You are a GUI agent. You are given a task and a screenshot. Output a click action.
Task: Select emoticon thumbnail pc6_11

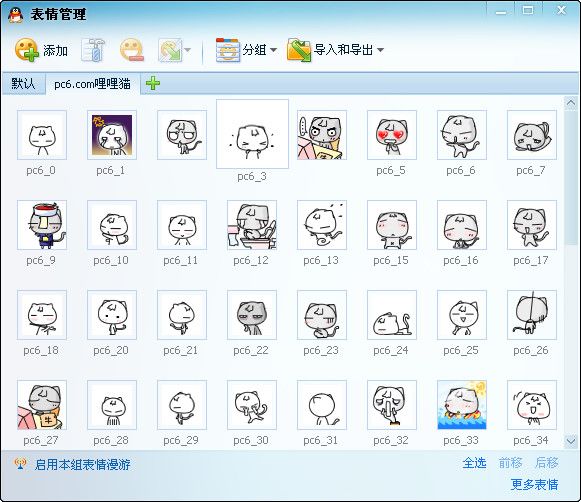click(182, 225)
